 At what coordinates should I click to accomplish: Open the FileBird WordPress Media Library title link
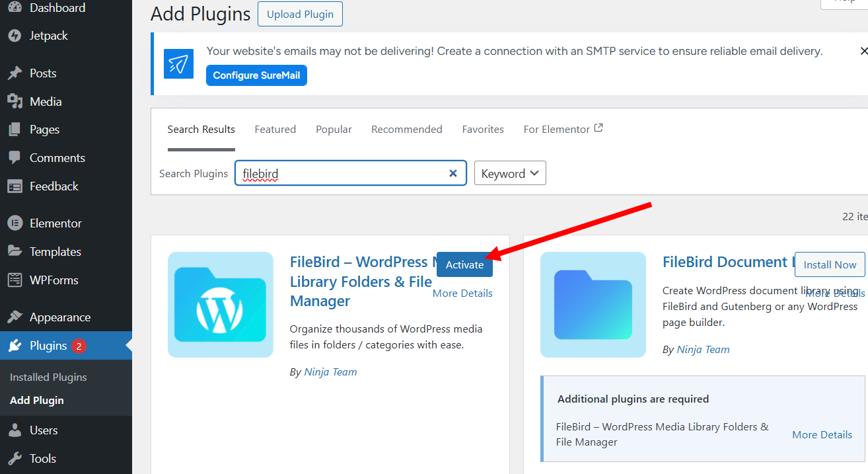(361, 282)
